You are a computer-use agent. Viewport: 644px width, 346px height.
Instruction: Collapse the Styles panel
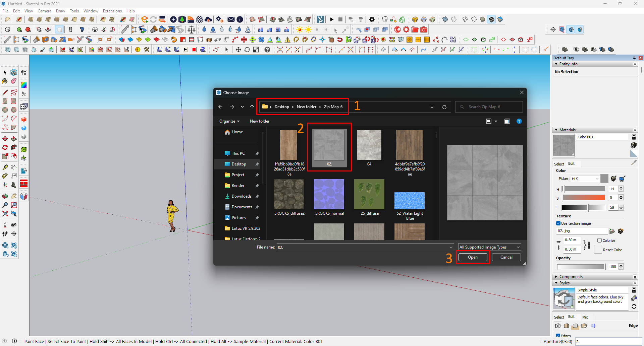[556, 283]
